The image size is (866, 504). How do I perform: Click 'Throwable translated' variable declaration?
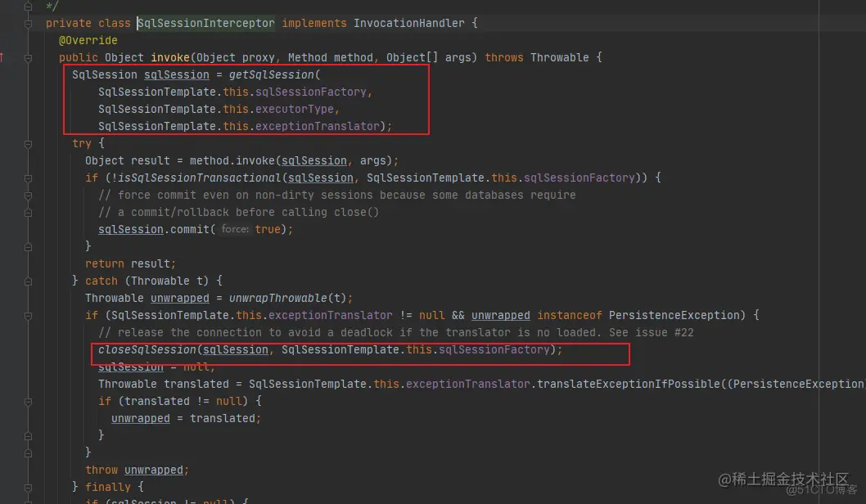164,384
